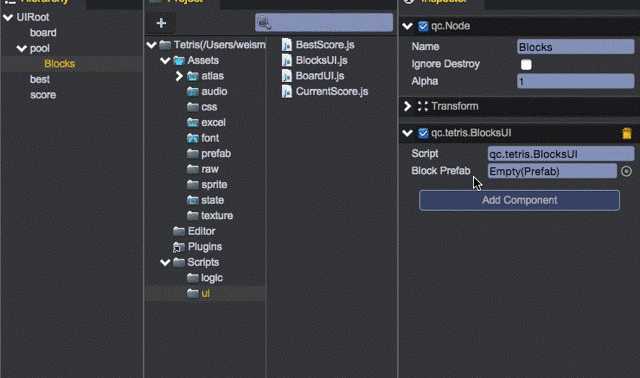Screen dimensions: 640x378
Task: Click the plus add-asset button in Project panel
Action: pyautogui.click(x=161, y=23)
